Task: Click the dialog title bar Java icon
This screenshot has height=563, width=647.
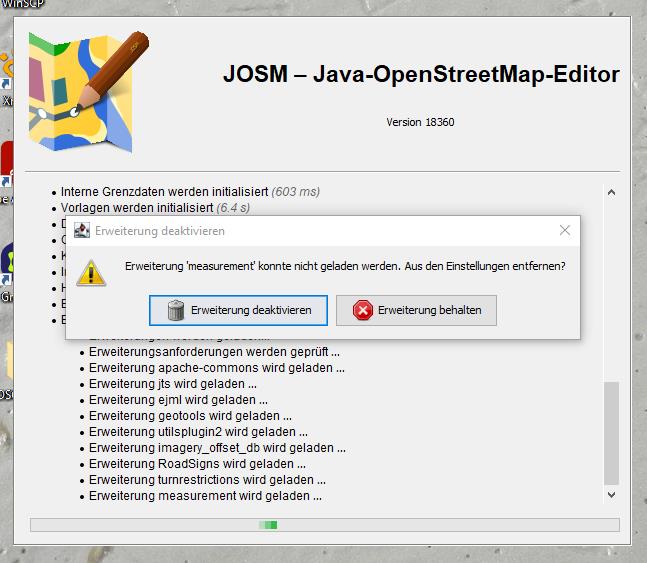Action: coord(82,231)
